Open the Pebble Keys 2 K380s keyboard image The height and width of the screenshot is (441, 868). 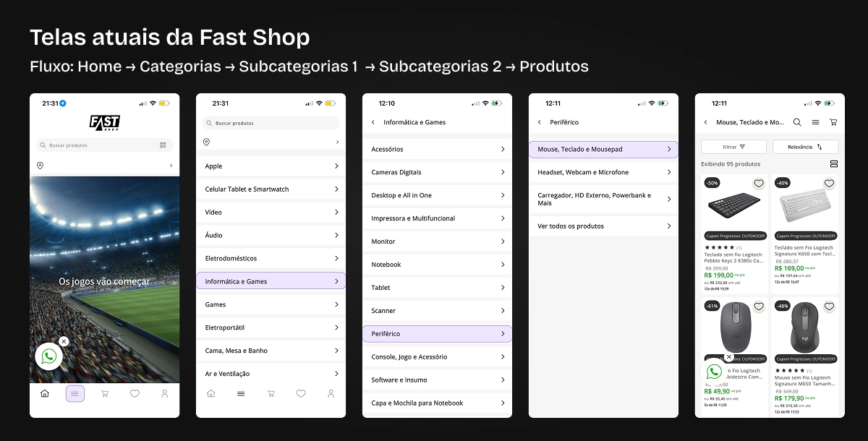pos(735,205)
